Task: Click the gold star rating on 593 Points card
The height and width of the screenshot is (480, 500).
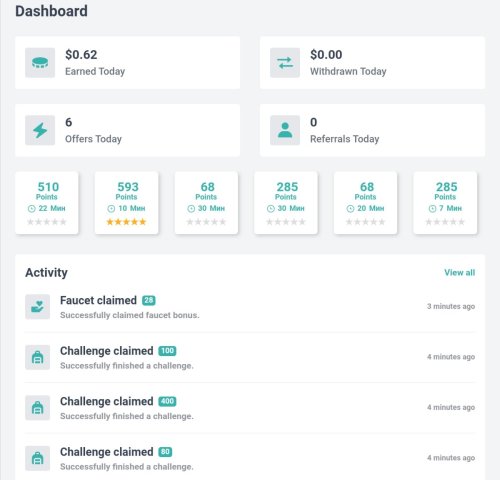Action: (126, 222)
